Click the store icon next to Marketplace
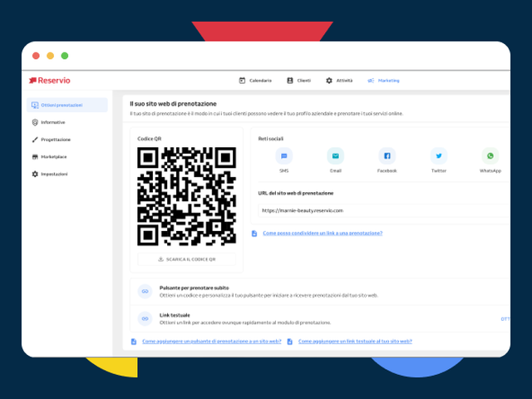 click(35, 157)
